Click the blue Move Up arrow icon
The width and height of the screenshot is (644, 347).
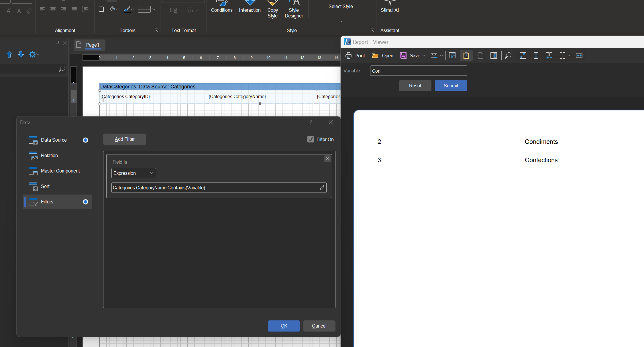coord(9,54)
